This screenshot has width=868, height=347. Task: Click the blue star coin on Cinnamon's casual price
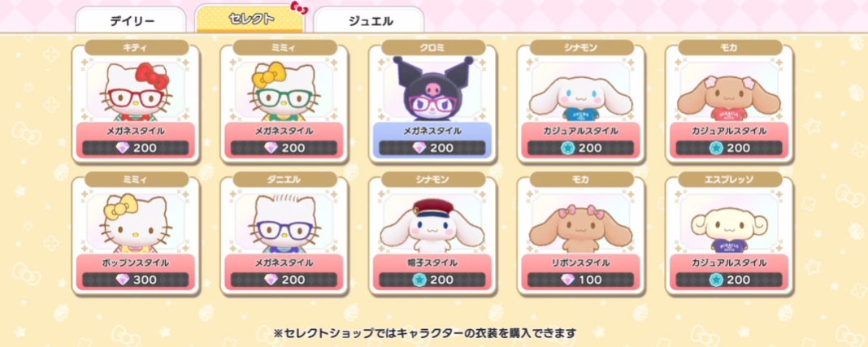click(x=567, y=148)
